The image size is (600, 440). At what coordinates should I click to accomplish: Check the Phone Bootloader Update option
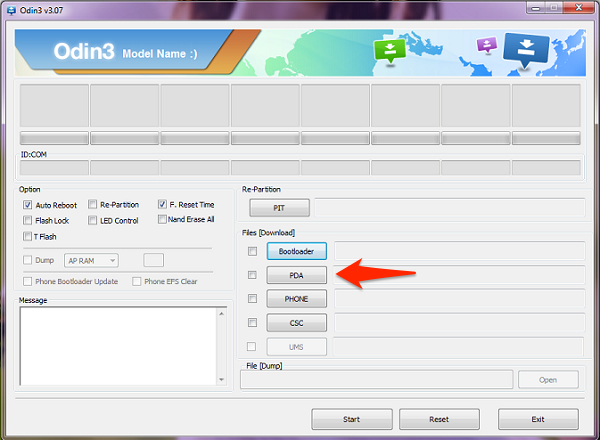[x=28, y=282]
